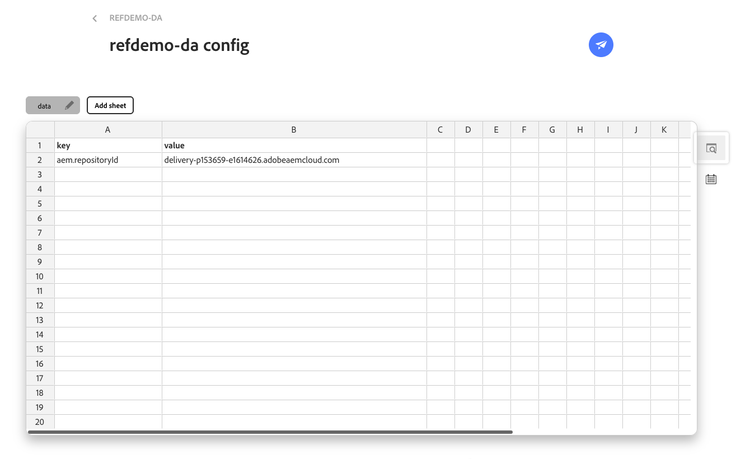The image size is (750, 459).
Task: Select column K header
Action: (664, 130)
